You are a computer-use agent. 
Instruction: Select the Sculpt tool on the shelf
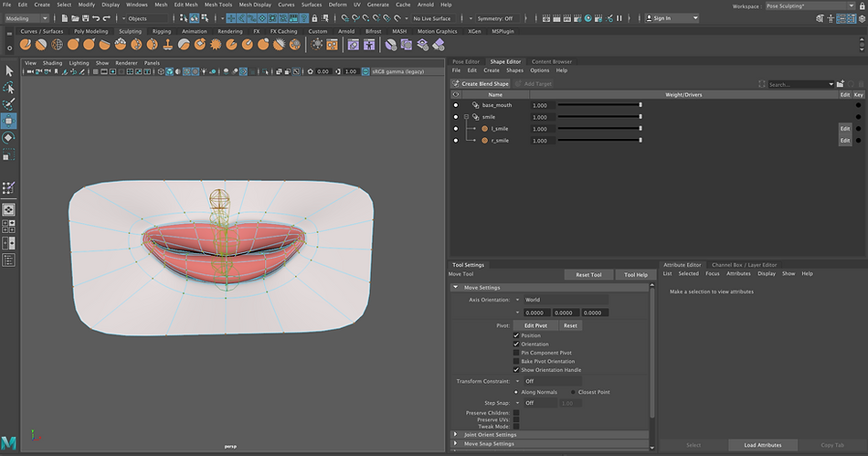tap(26, 44)
